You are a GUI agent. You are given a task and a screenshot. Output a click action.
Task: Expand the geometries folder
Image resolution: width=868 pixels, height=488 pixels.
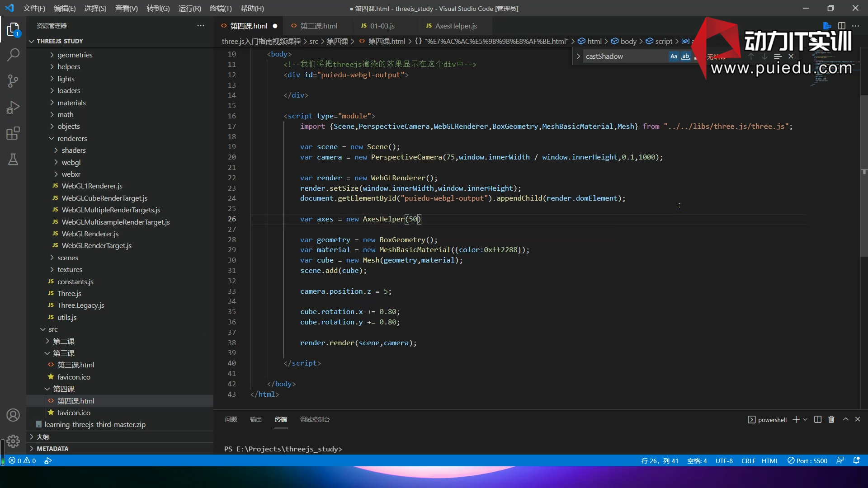pos(75,55)
